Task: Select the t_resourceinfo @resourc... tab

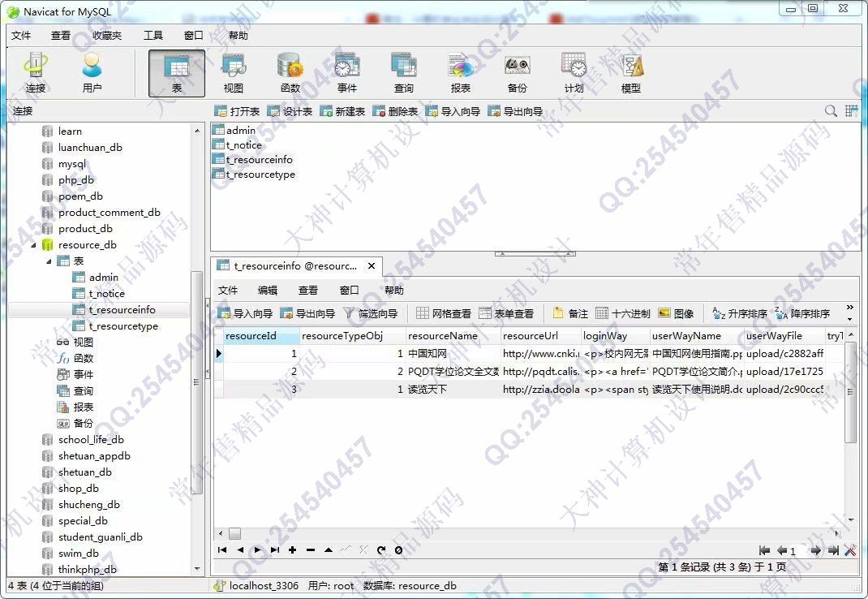Action: click(x=295, y=266)
